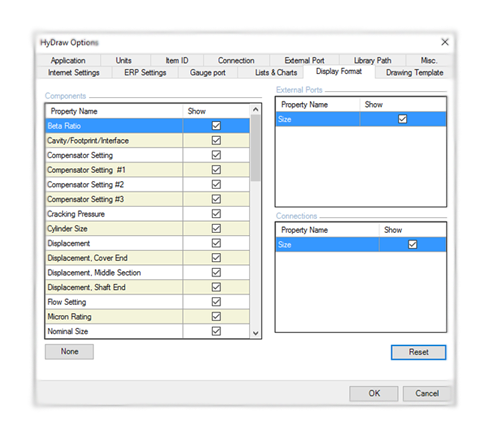This screenshot has height=438, width=490.
Task: Open the External Port tab
Action: coord(304,60)
